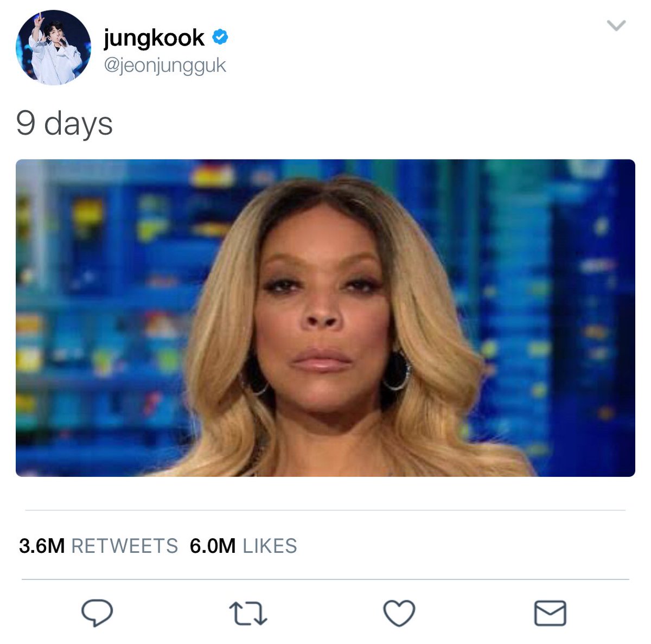This screenshot has width=651, height=644.
Task: Click the performer figure inside the avatar
Action: click(54, 52)
